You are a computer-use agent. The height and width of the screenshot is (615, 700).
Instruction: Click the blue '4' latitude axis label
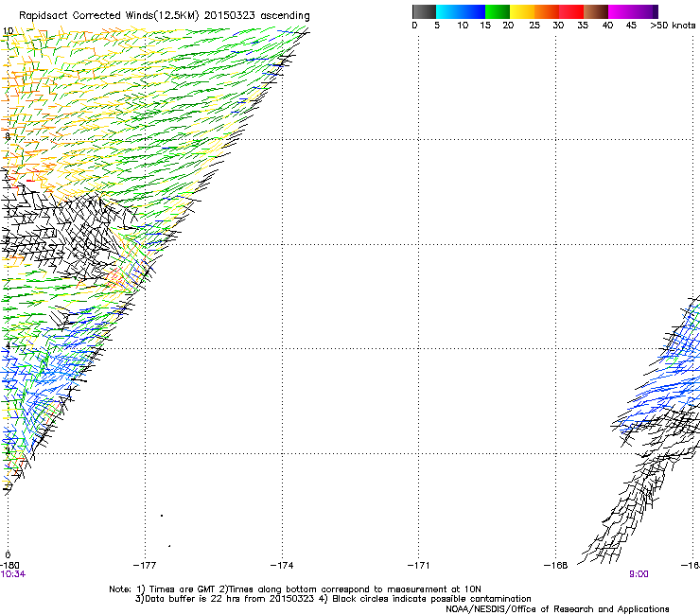[x=8, y=346]
